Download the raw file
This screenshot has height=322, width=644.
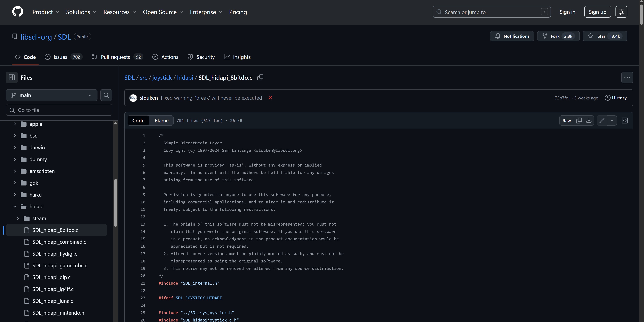tap(589, 121)
